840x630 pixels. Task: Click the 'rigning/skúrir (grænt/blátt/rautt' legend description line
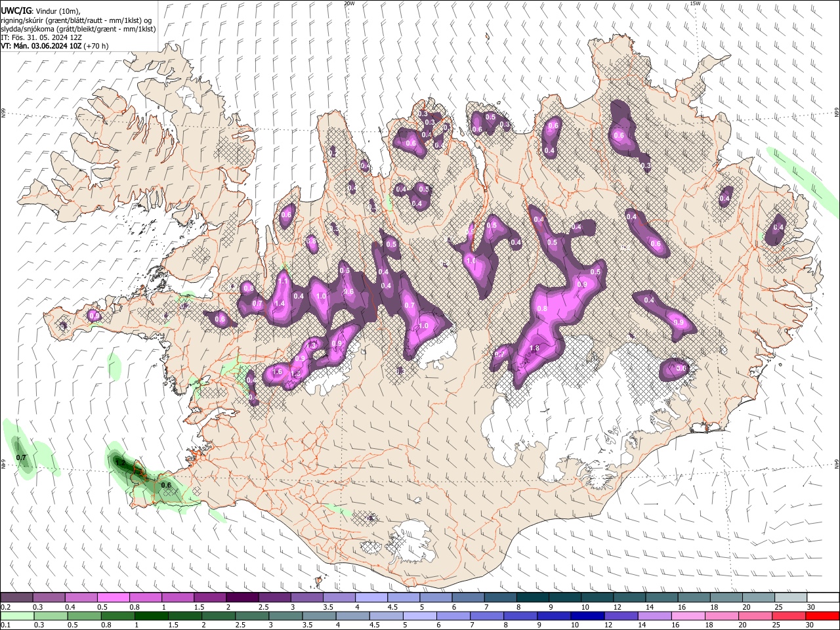tap(76, 20)
